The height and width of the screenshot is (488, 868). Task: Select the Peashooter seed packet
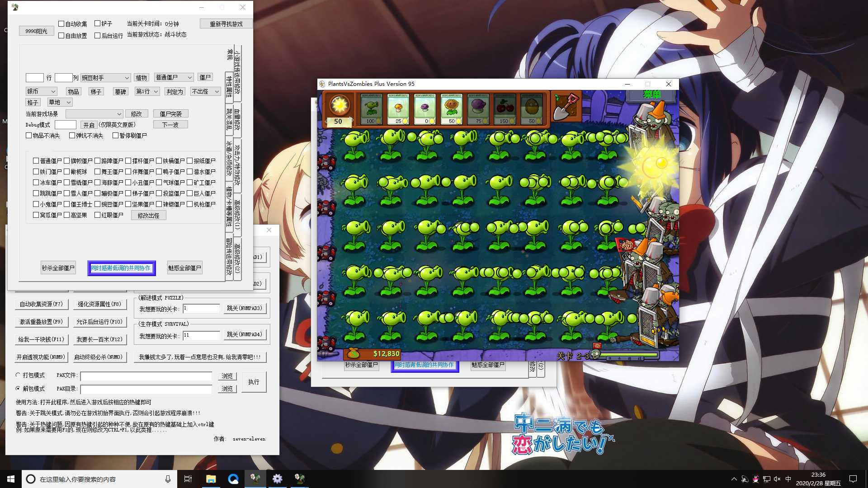coord(371,109)
